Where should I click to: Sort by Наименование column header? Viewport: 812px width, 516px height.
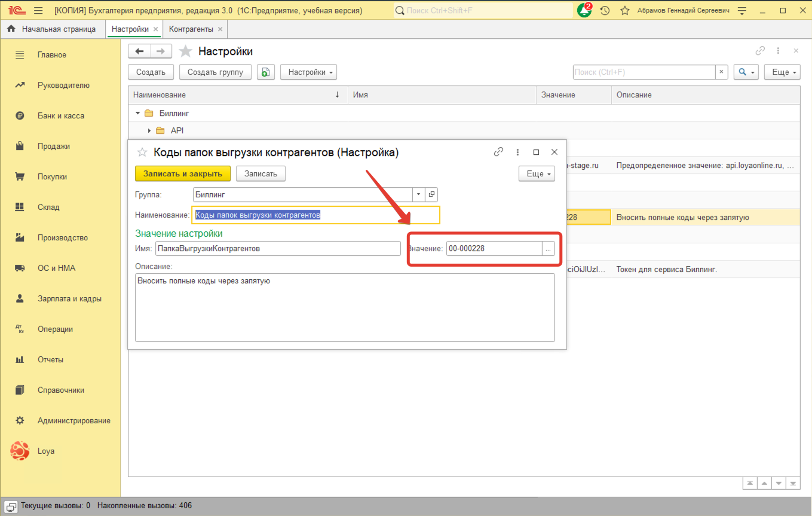point(238,95)
